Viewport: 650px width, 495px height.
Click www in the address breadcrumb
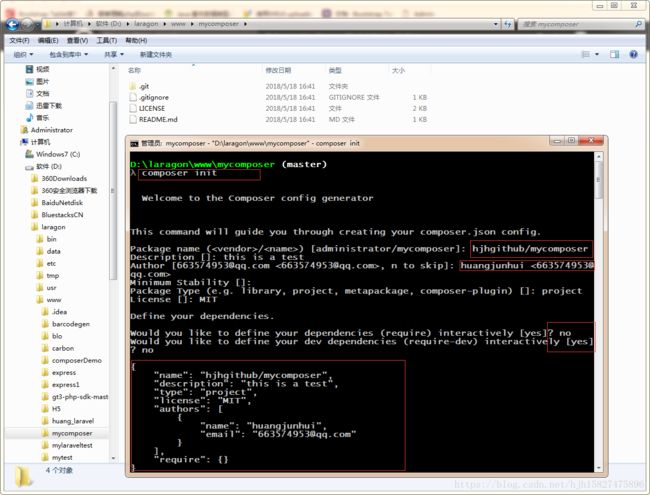[178, 24]
